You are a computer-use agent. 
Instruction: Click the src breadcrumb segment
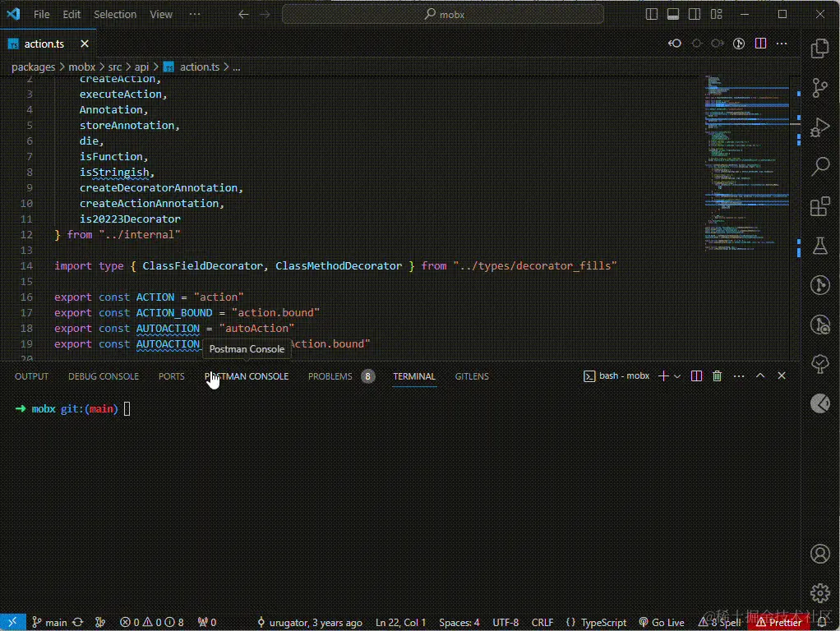pyautogui.click(x=114, y=67)
